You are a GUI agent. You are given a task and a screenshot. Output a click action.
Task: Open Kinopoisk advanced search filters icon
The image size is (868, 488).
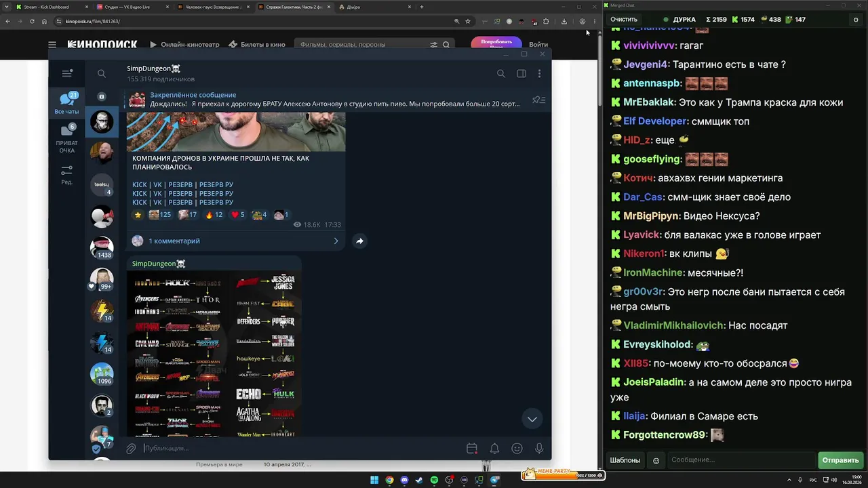[434, 45]
